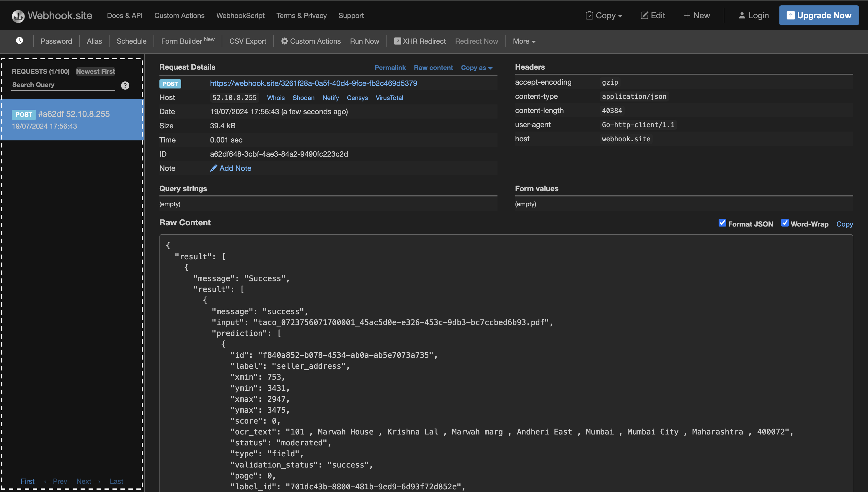Open Shodan lookup for host
868x492 pixels.
click(304, 98)
